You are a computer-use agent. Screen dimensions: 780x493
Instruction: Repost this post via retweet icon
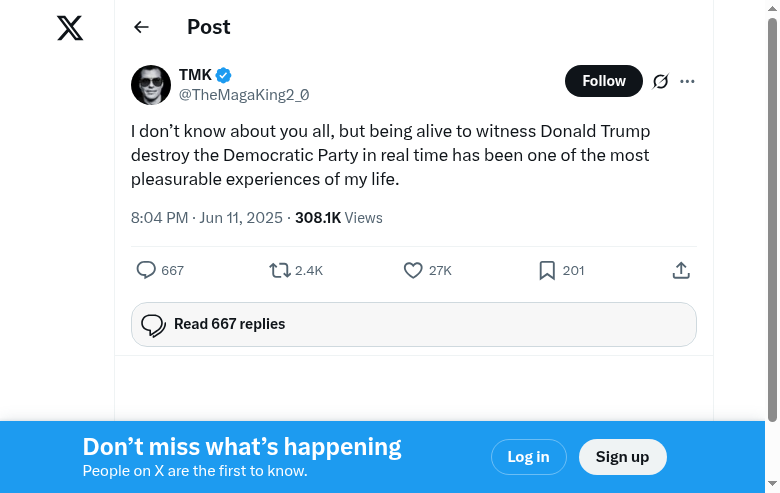[280, 270]
